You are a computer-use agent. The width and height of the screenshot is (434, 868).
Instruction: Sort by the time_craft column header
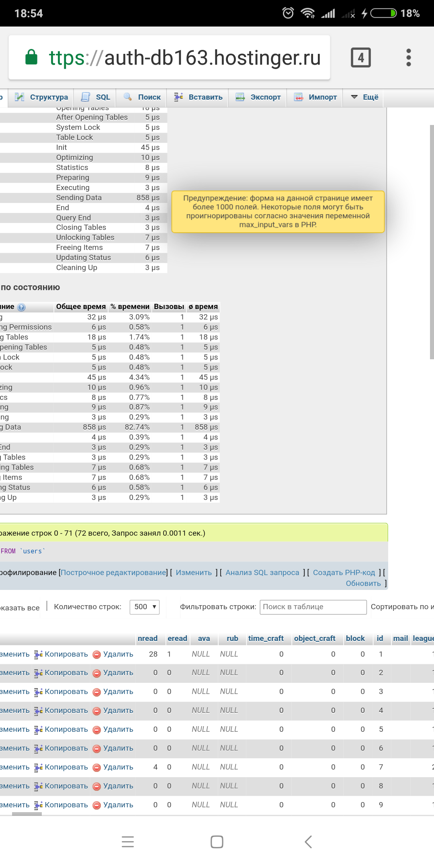click(266, 639)
